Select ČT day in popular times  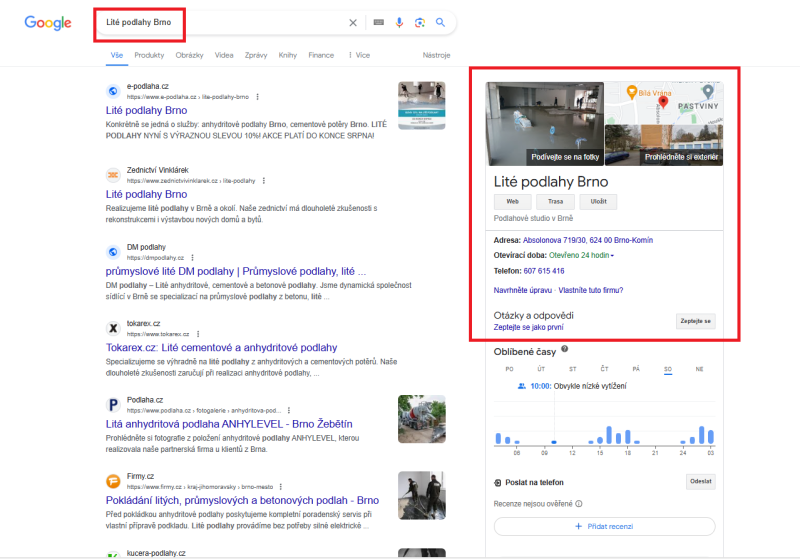point(605,369)
